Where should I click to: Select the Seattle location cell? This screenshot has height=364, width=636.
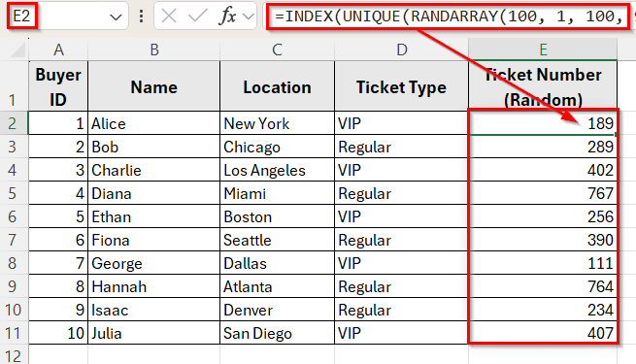tap(277, 240)
